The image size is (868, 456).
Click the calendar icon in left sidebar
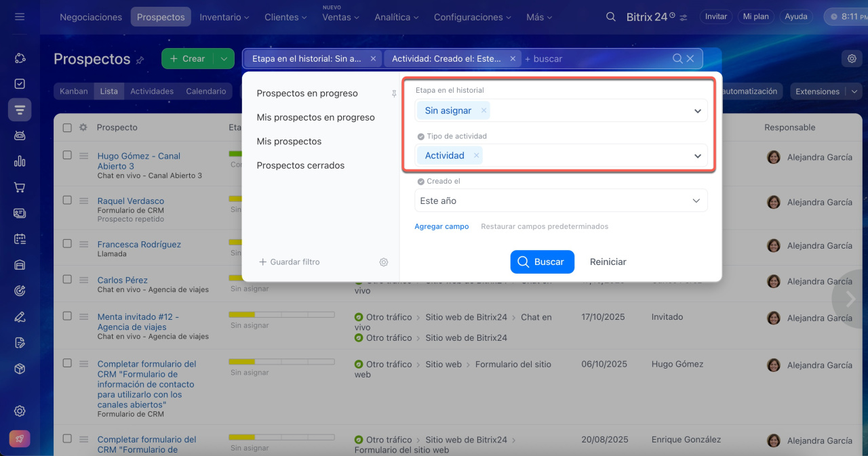point(20,239)
